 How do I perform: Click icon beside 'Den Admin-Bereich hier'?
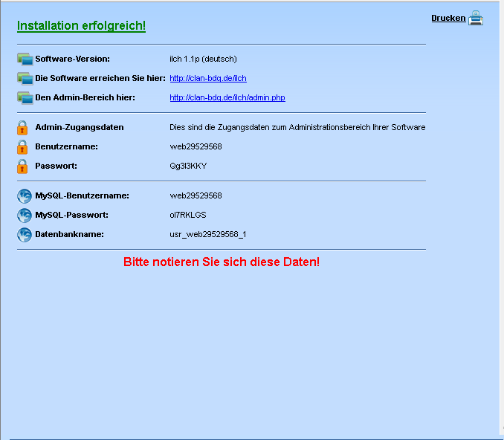[25, 98]
